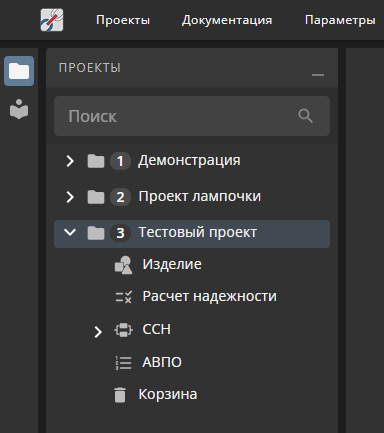Click the Демонстрация folder icon
The image size is (384, 433).
pos(96,161)
